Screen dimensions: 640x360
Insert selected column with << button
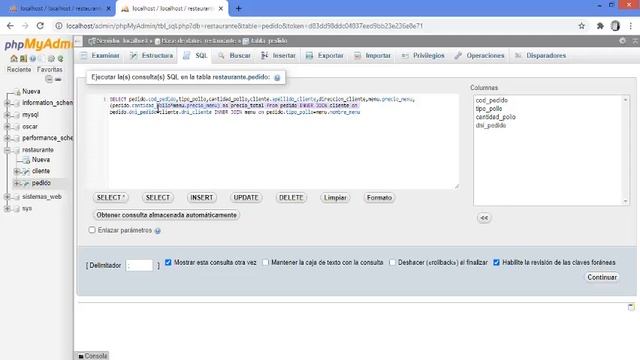tap(484, 218)
